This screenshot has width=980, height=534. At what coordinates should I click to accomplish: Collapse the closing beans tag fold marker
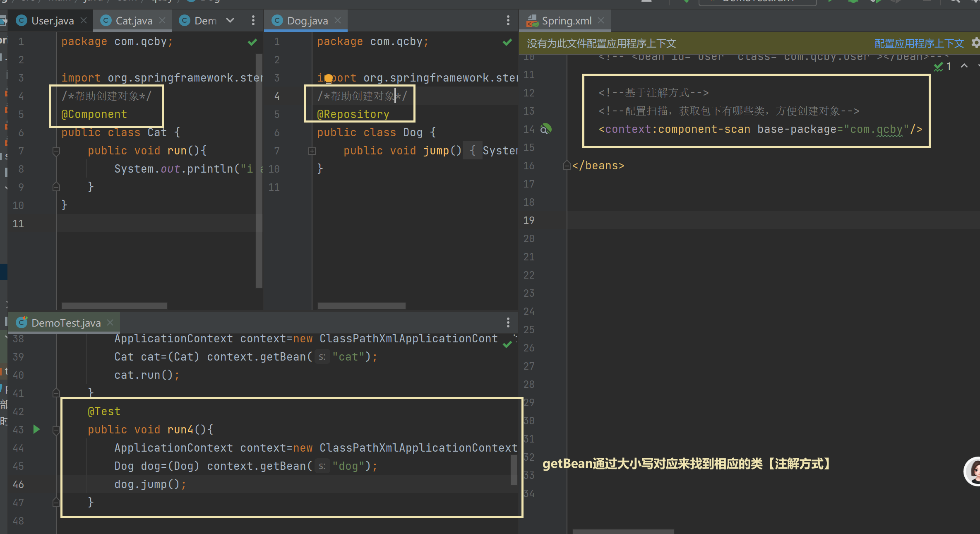click(567, 166)
